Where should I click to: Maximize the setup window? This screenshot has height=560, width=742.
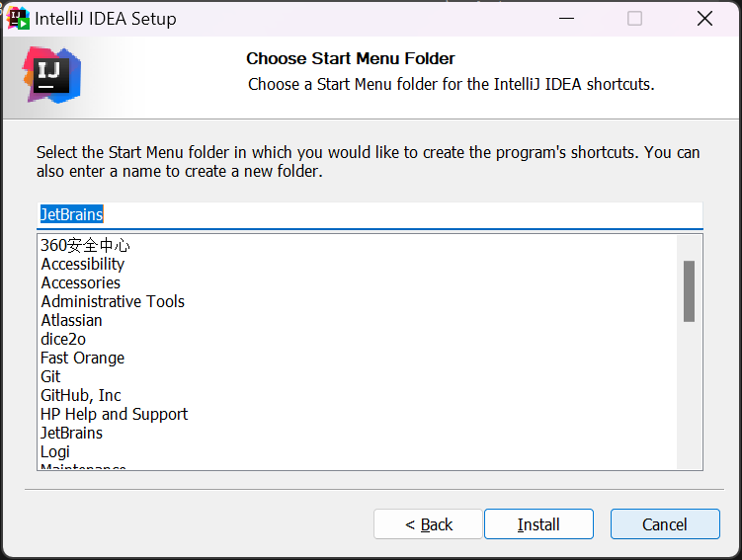click(634, 19)
